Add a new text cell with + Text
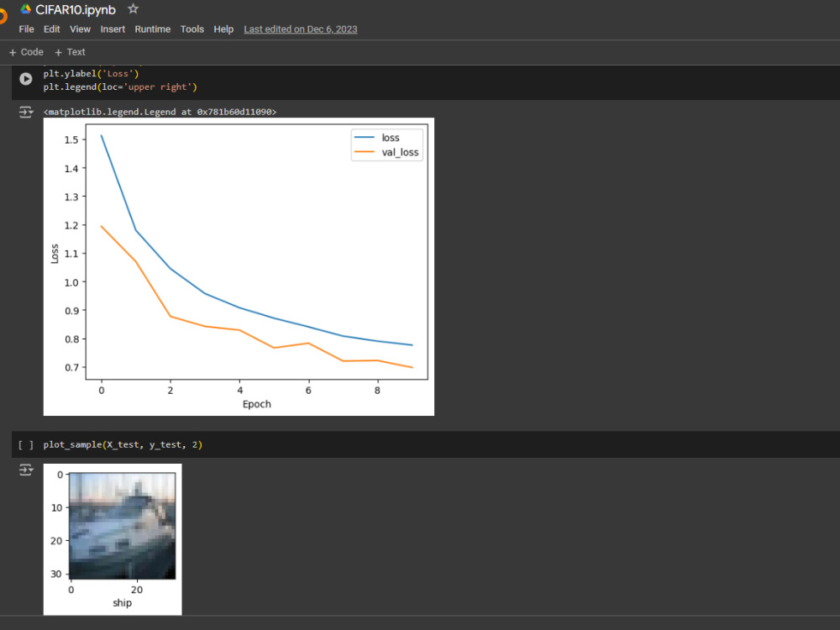The image size is (840, 630). (x=70, y=51)
